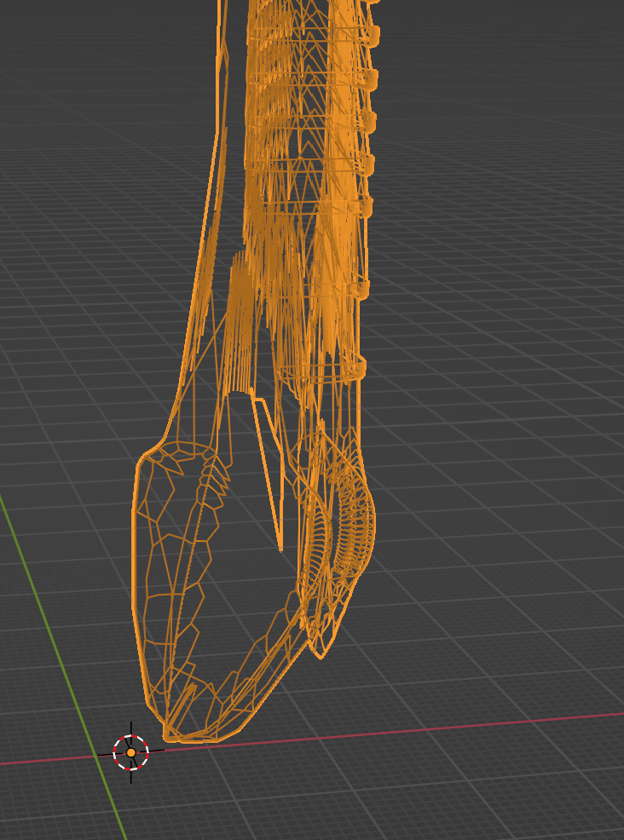Click empty grid floor right of the mesh
Screen dimensions: 624x840
coord(511,511)
